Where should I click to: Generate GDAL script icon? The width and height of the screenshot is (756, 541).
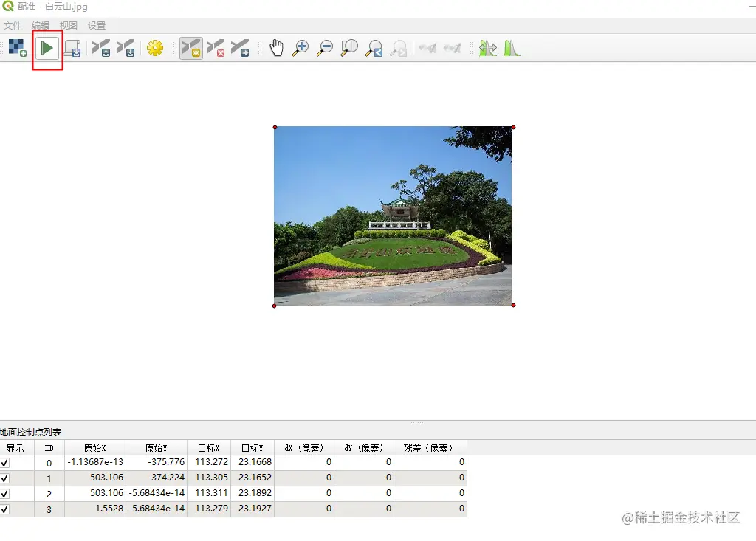(72, 48)
